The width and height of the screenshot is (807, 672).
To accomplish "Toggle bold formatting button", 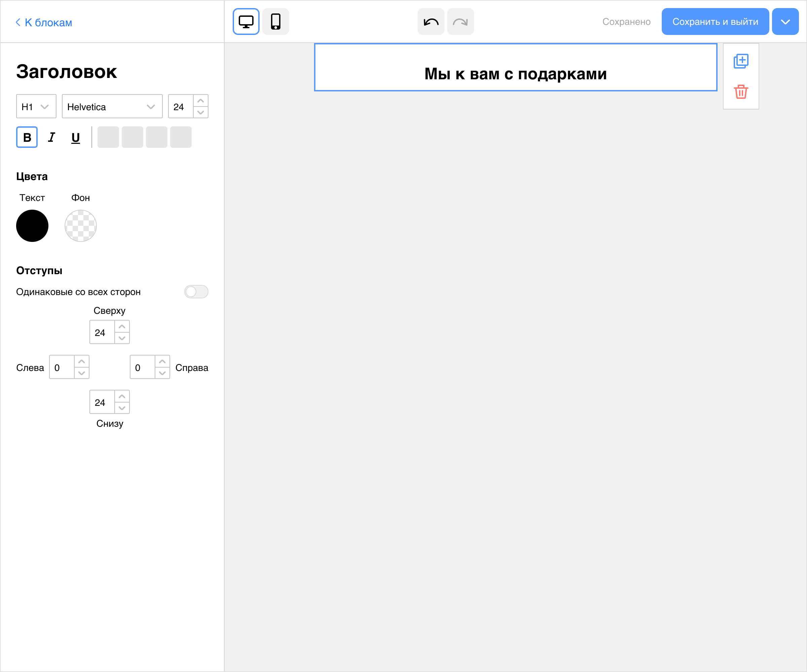I will pyautogui.click(x=27, y=137).
